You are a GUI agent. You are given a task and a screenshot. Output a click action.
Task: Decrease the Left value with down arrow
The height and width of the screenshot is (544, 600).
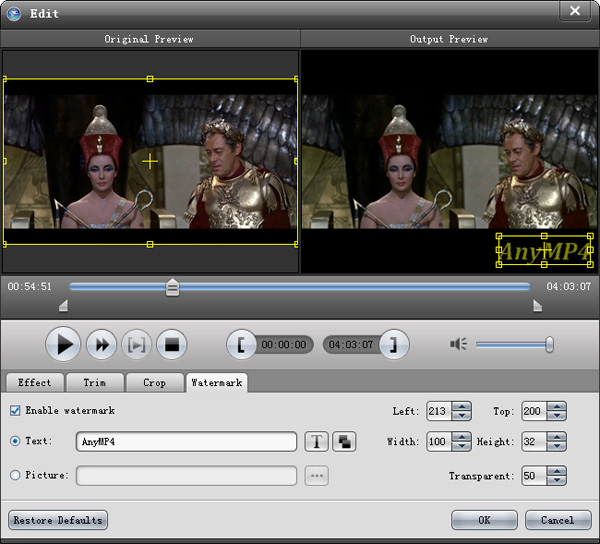(x=461, y=416)
